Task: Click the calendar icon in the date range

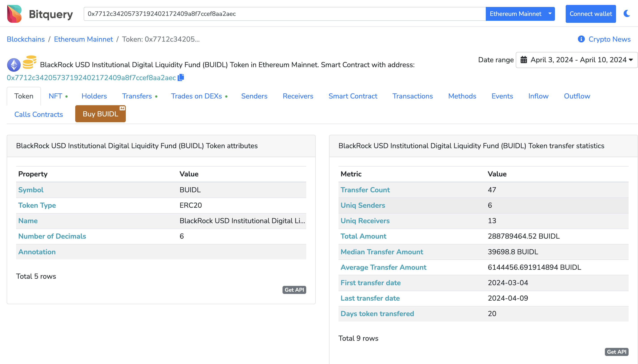Action: coord(524,60)
